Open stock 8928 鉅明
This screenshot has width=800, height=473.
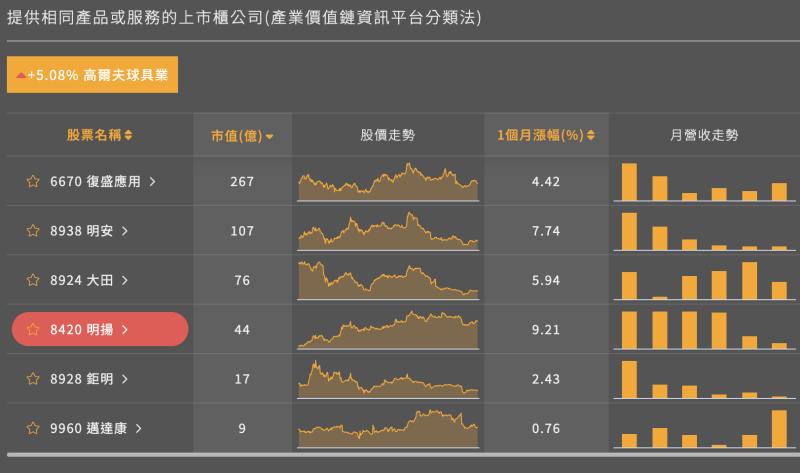81,379
